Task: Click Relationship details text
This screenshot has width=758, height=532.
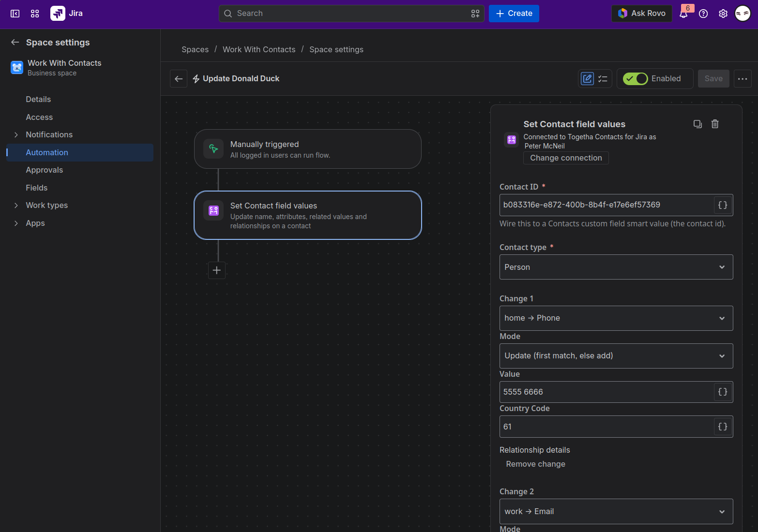Action: coord(535,450)
